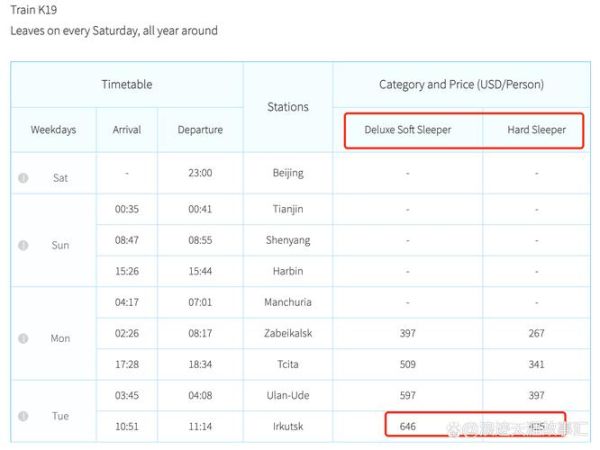This screenshot has height=450, width=600.
Task: Choose the Manchuria station entry
Action: click(x=288, y=301)
